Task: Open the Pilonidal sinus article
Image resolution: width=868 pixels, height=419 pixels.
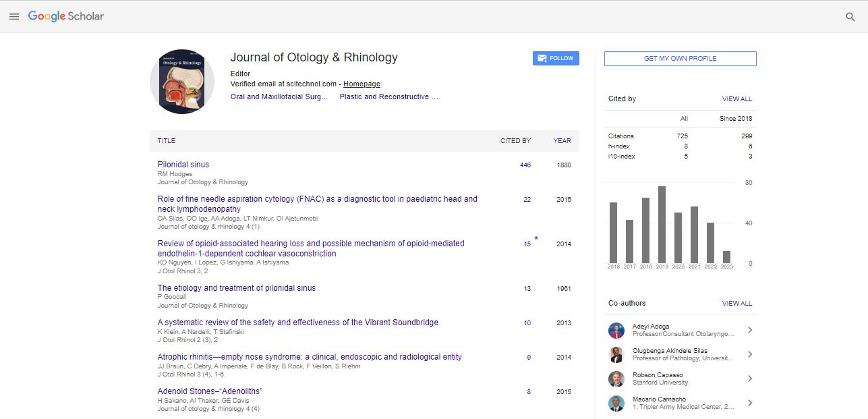Action: pyautogui.click(x=183, y=165)
